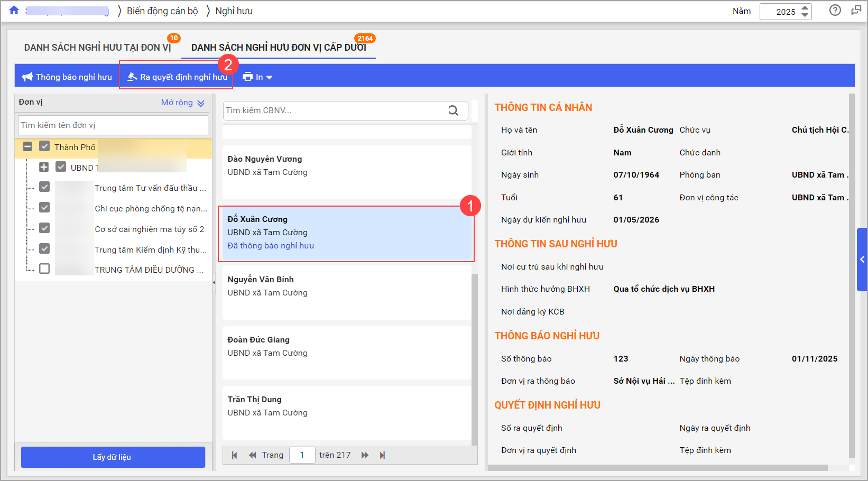Screen dimensions: 868x481
Task: Go to the first page of list
Action: point(234,455)
